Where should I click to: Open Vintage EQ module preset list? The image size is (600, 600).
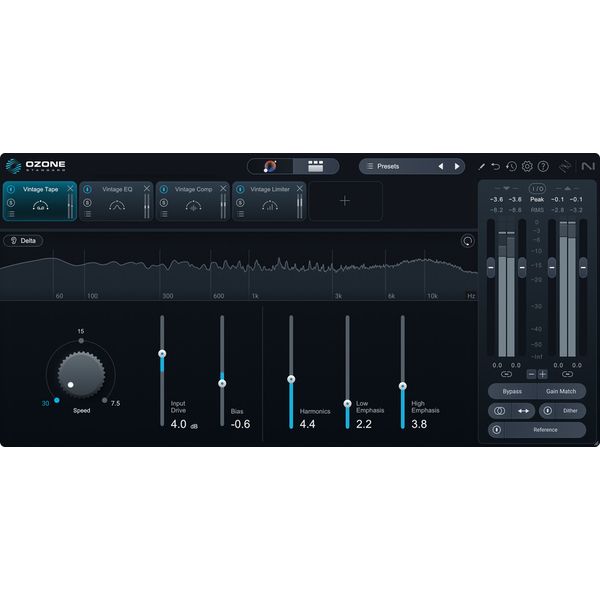coord(88,214)
